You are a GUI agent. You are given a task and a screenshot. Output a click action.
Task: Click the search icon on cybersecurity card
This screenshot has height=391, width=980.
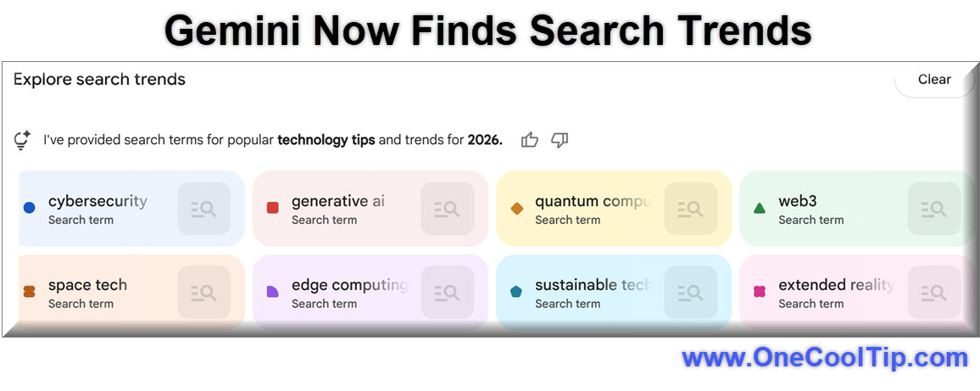click(203, 209)
